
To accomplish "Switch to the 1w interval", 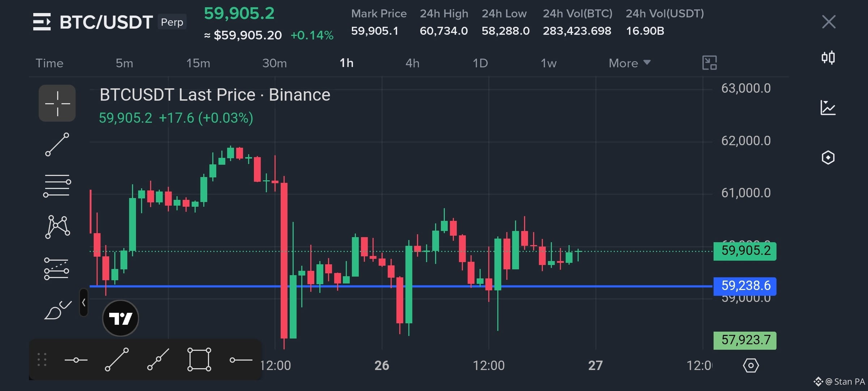I will tap(549, 63).
